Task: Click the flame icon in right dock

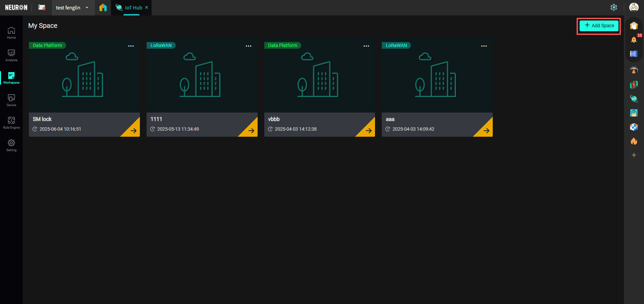Action: 634,141
